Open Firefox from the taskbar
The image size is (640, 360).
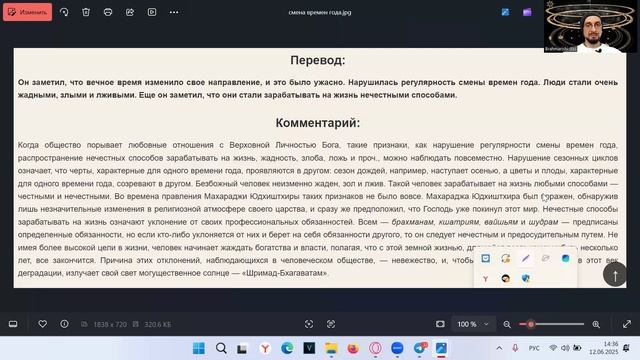(x=353, y=348)
